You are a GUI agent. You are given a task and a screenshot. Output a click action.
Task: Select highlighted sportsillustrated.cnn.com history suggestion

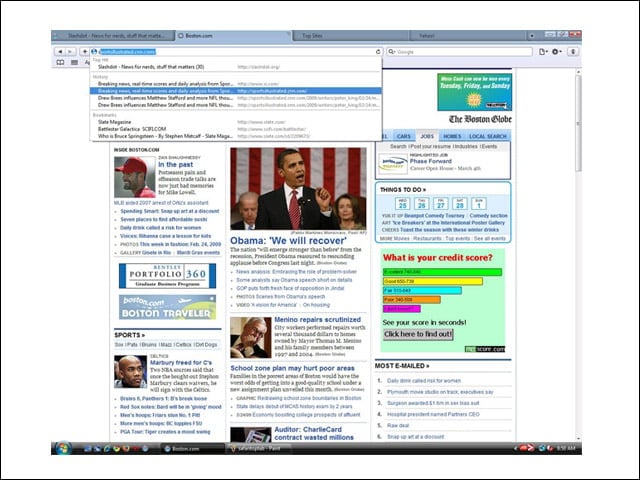[x=236, y=91]
